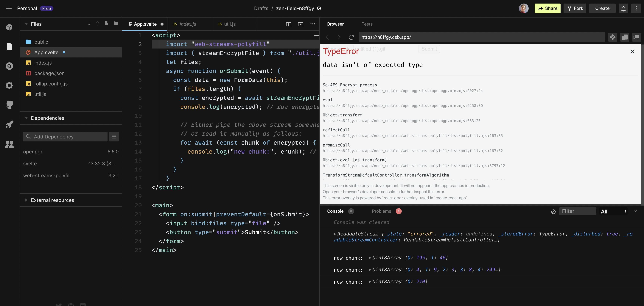Click the Create button

tap(602, 9)
